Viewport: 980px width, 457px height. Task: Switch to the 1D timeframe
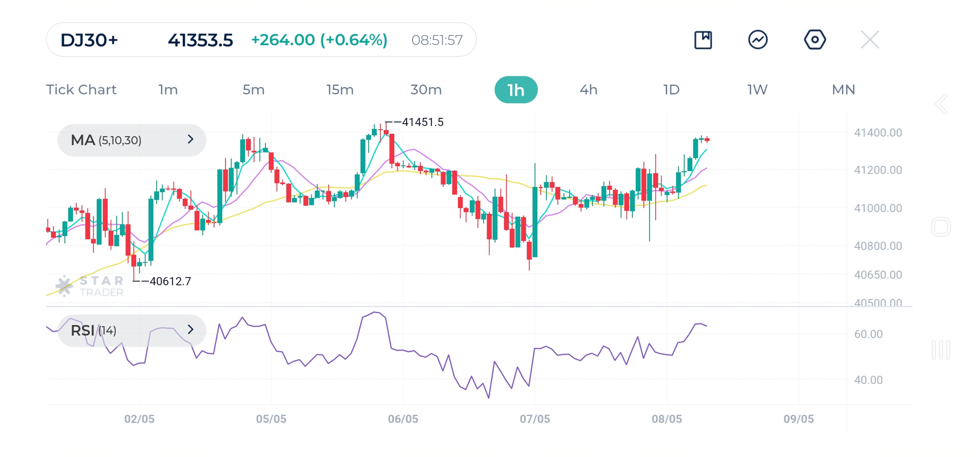click(x=671, y=90)
